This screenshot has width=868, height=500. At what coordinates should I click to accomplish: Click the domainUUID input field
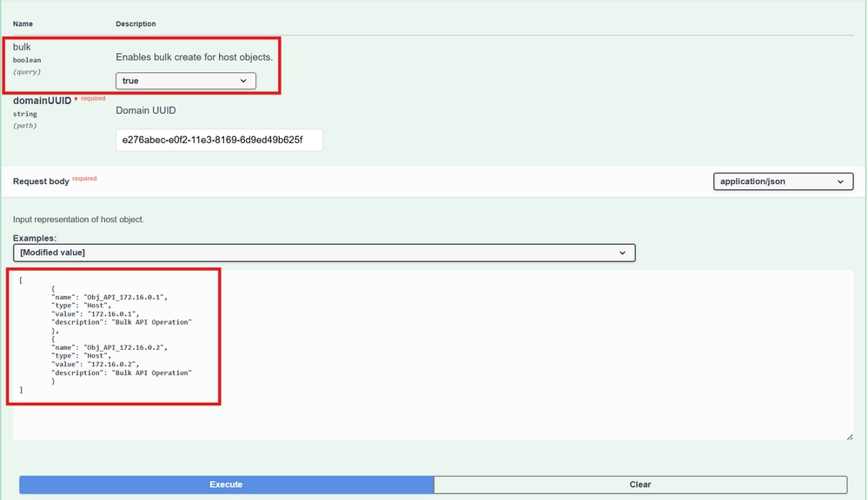tap(219, 140)
